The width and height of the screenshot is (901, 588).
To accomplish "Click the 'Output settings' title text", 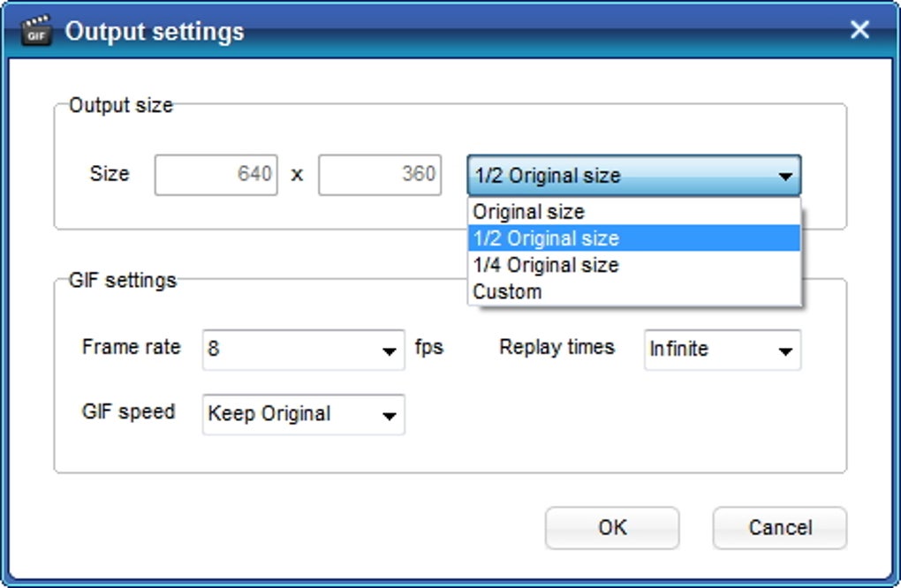I will tap(155, 32).
